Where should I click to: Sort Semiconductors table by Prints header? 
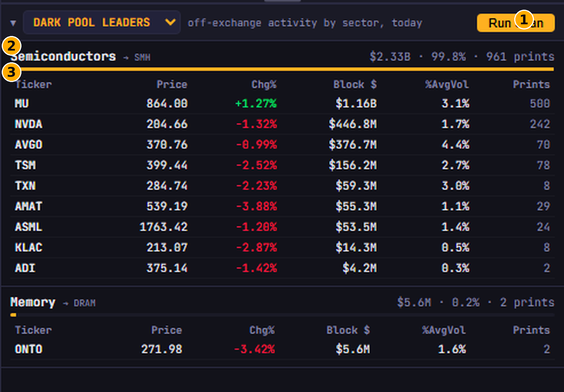531,84
